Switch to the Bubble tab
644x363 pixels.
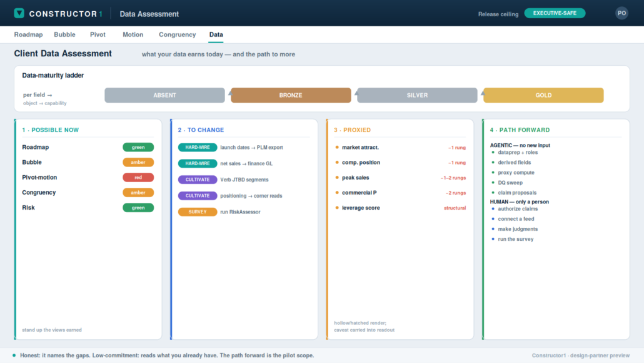(x=64, y=34)
